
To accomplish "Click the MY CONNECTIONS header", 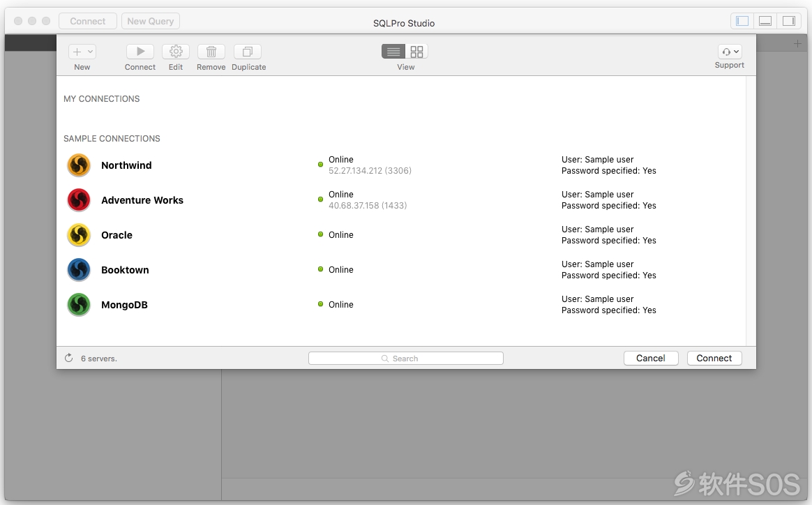I will pyautogui.click(x=102, y=99).
